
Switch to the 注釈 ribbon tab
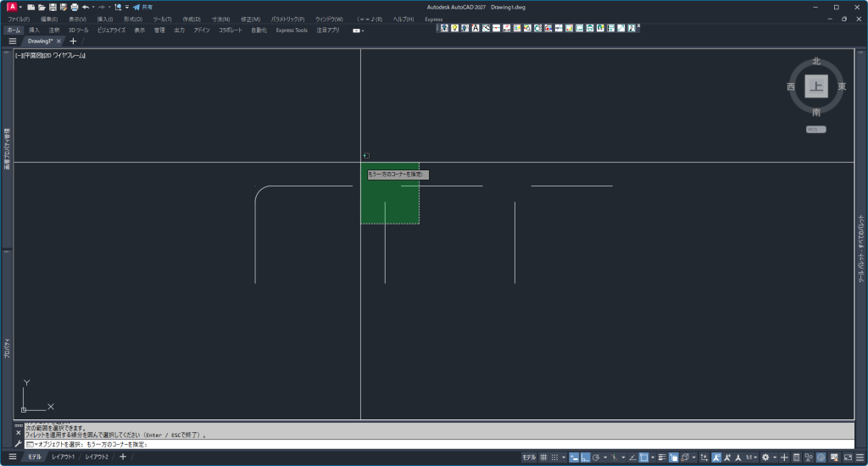54,30
